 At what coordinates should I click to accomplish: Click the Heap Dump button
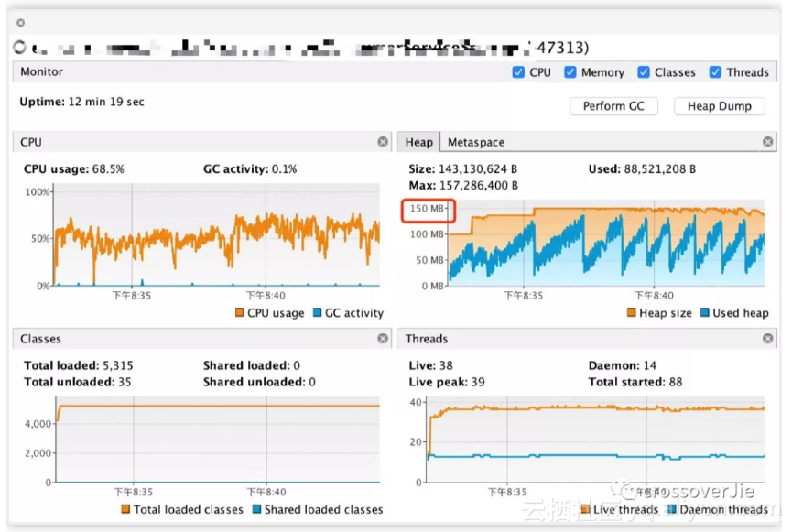(x=720, y=106)
